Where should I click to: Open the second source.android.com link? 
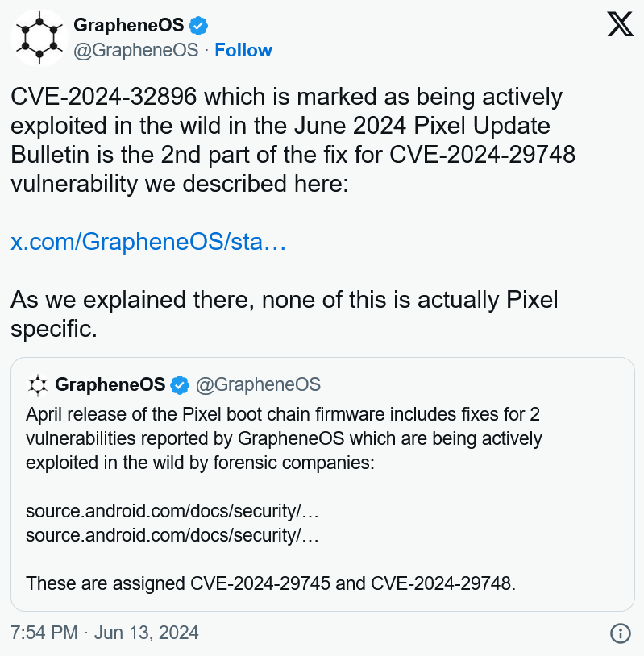pos(172,535)
